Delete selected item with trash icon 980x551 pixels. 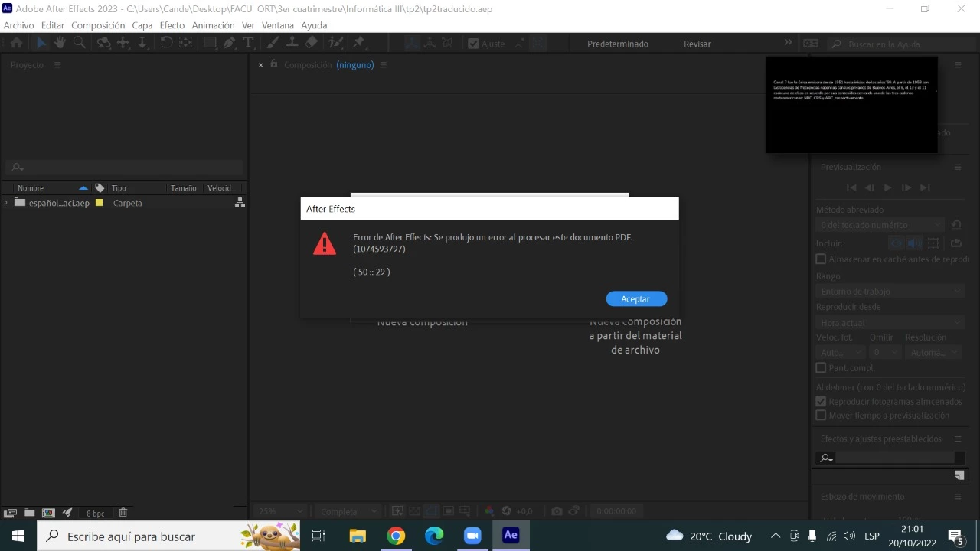tap(122, 513)
